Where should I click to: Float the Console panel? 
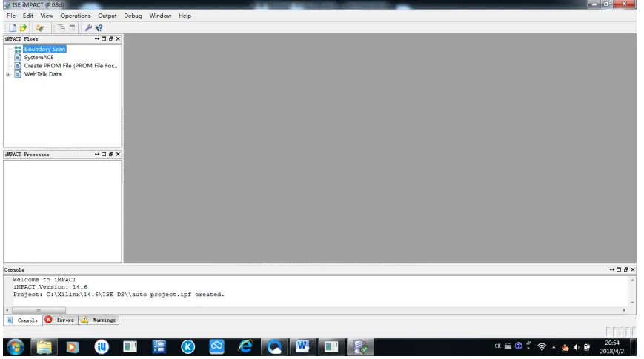[626, 269]
